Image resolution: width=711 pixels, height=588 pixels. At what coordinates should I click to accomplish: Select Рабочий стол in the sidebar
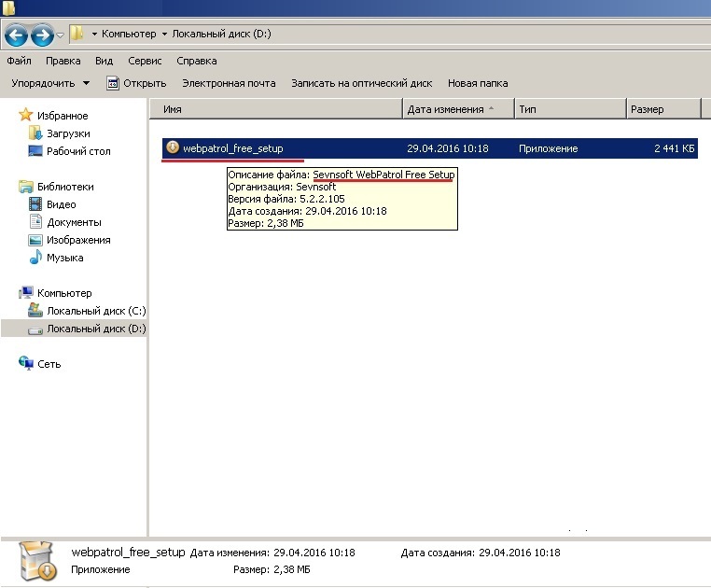coord(78,151)
